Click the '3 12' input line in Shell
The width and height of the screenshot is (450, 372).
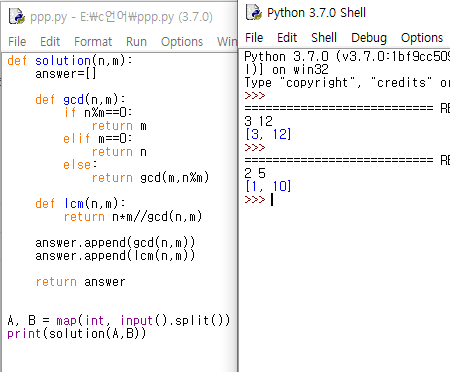[x=258, y=121]
